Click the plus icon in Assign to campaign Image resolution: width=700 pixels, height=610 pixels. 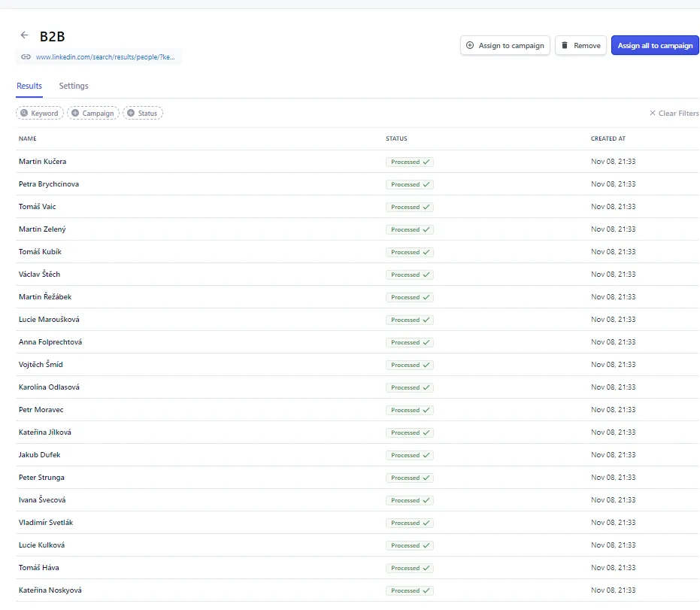[470, 45]
